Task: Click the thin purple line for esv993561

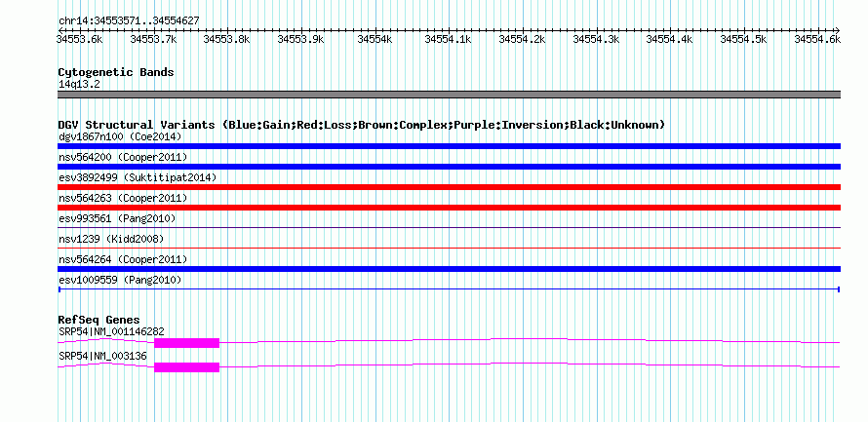Action: point(449,228)
